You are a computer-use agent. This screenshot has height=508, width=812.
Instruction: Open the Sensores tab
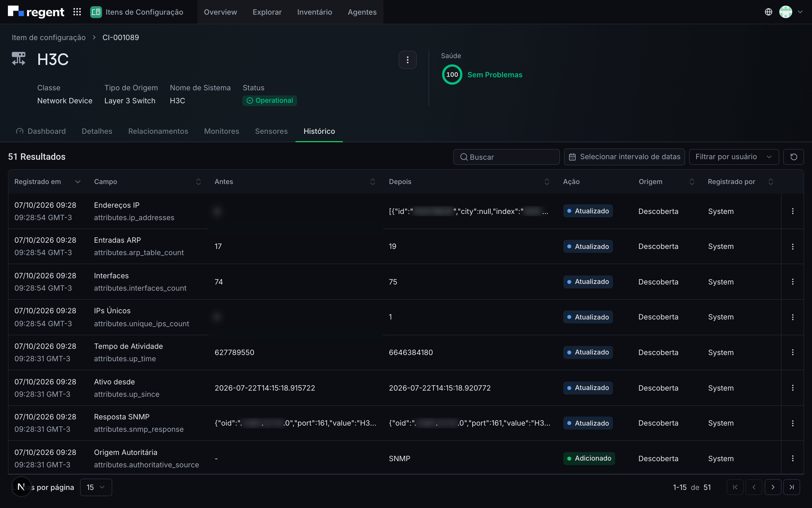(x=271, y=131)
